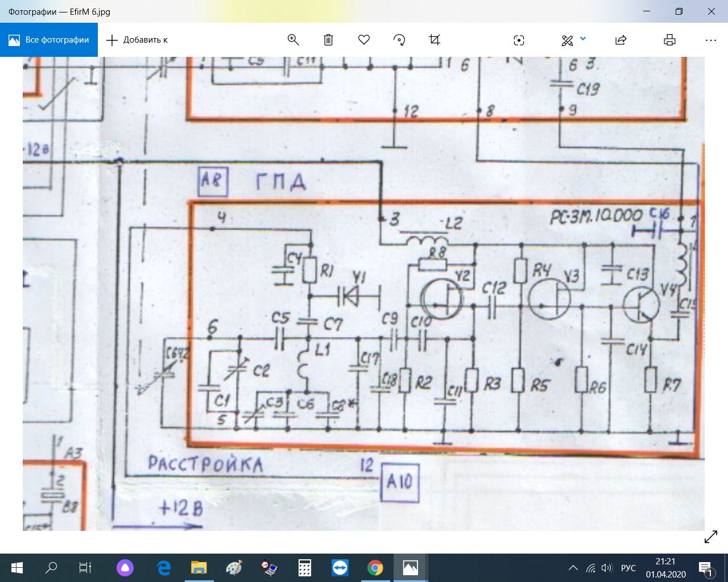Open the crop tool
This screenshot has height=582, width=728.
pos(435,40)
